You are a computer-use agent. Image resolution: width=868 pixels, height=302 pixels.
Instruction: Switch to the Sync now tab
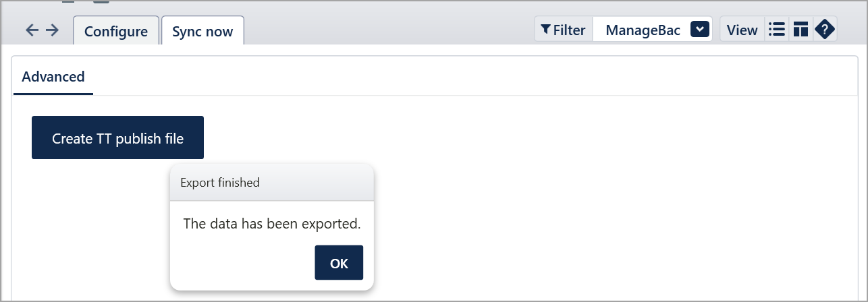pos(202,31)
